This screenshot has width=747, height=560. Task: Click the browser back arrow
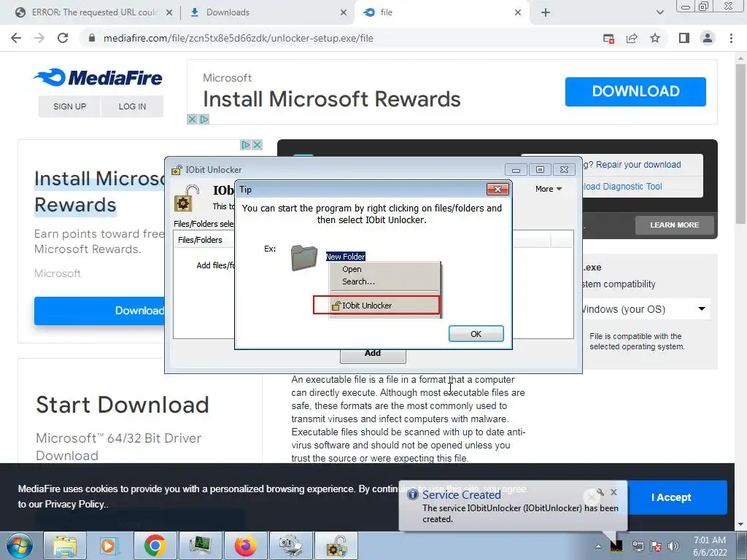click(16, 38)
